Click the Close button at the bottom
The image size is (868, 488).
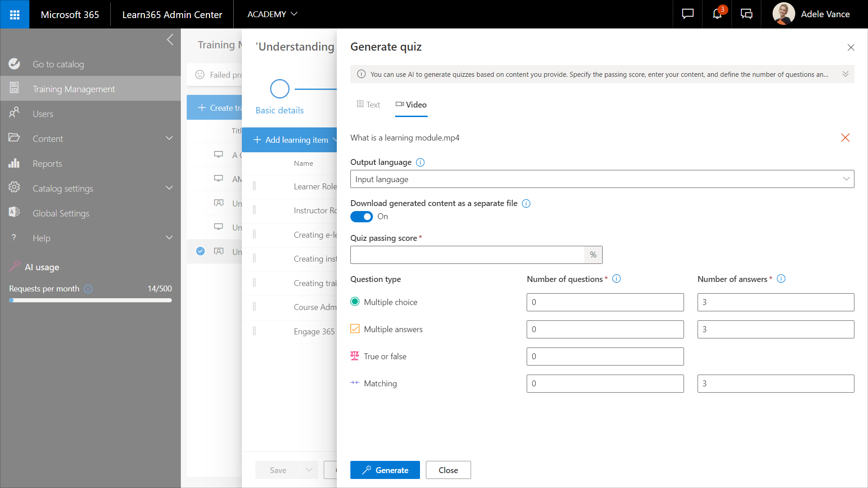coord(448,470)
